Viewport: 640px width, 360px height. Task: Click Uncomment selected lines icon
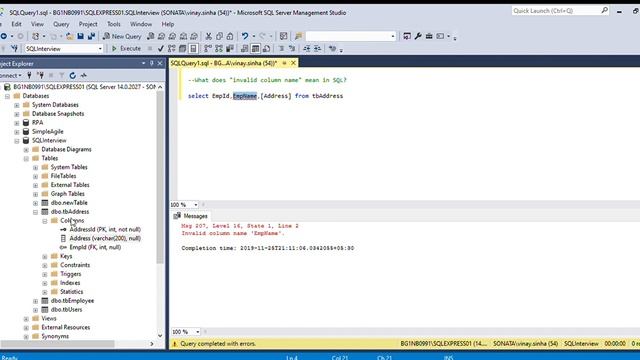pos(292,49)
